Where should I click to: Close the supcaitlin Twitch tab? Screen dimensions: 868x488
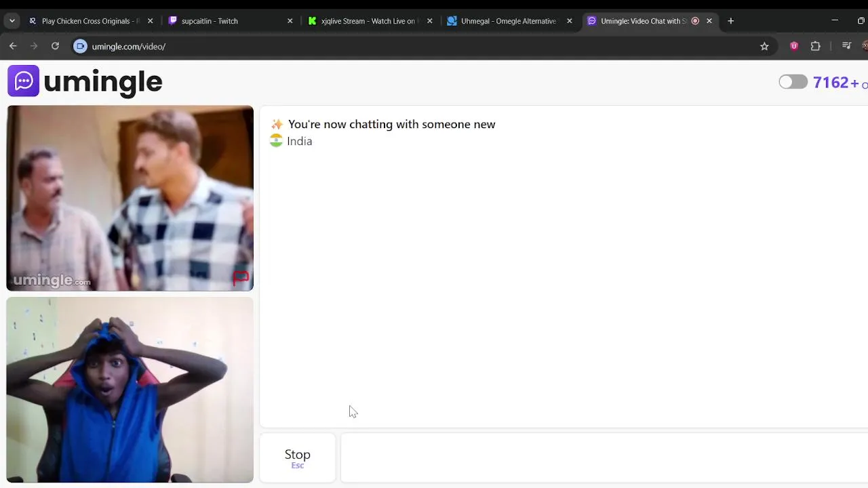290,21
